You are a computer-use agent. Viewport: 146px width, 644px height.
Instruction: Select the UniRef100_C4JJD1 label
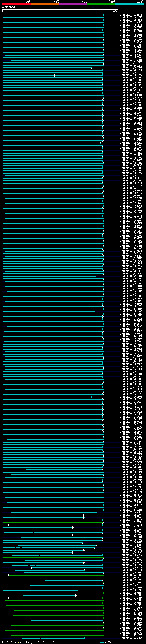pos(131,545)
